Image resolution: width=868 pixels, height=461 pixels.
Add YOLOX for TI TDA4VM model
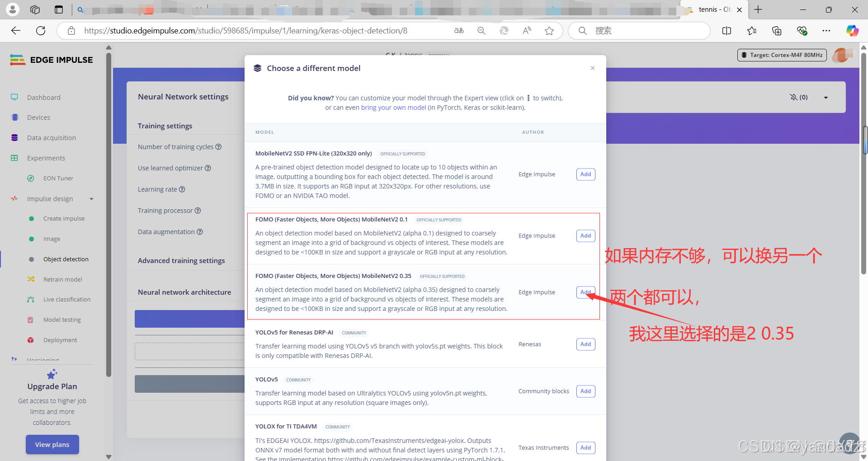point(585,448)
